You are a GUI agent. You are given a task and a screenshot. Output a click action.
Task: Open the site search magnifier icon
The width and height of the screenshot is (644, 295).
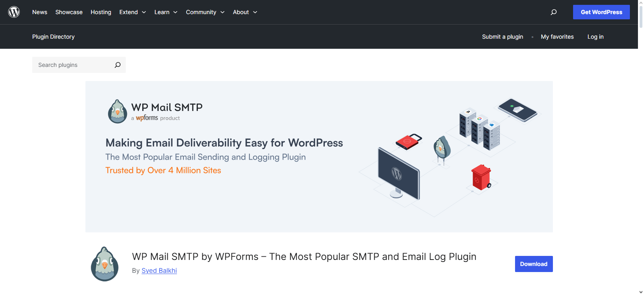pos(554,12)
